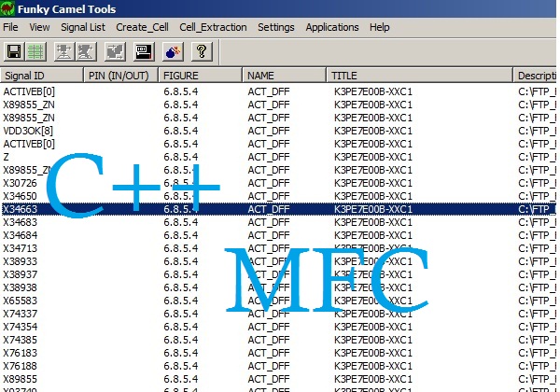The image size is (560, 392).
Task: Open the Cell_Extraction menu
Action: coord(213,27)
